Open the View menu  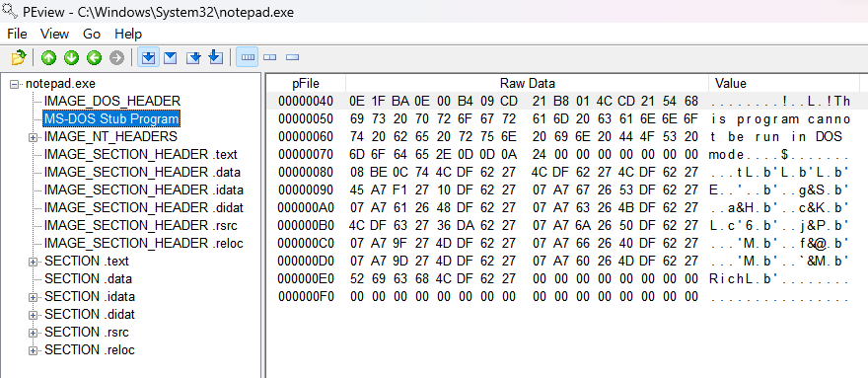[x=54, y=34]
